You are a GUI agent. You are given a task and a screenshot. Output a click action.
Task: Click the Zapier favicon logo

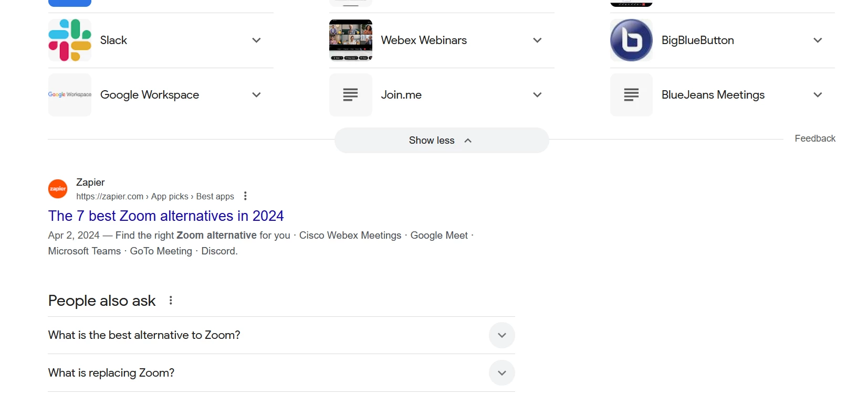(x=58, y=189)
